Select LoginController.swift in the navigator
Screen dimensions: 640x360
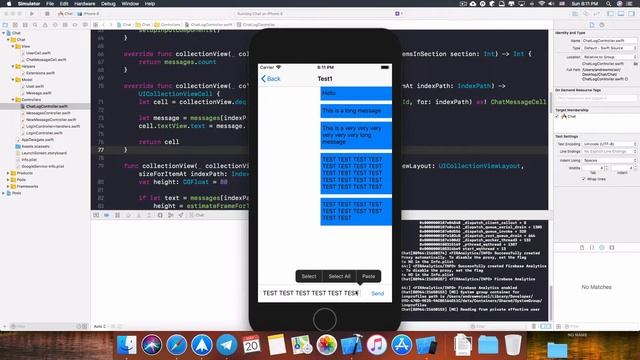tap(44, 133)
